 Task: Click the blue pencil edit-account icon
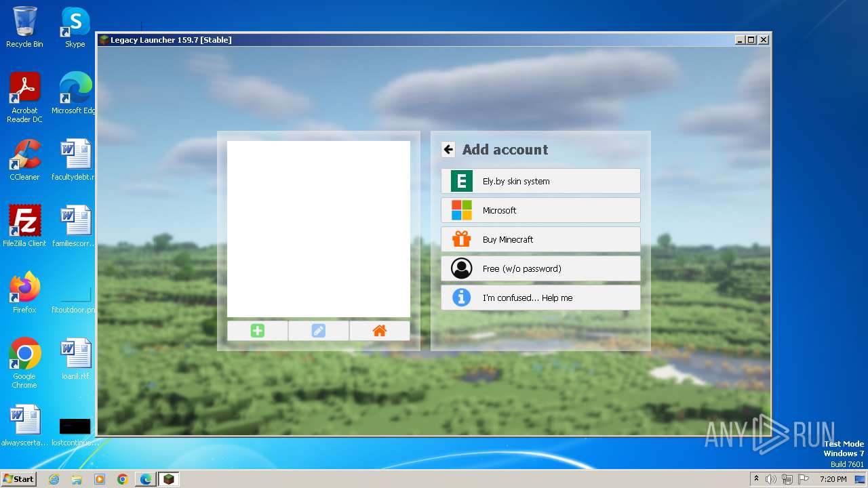pos(319,331)
